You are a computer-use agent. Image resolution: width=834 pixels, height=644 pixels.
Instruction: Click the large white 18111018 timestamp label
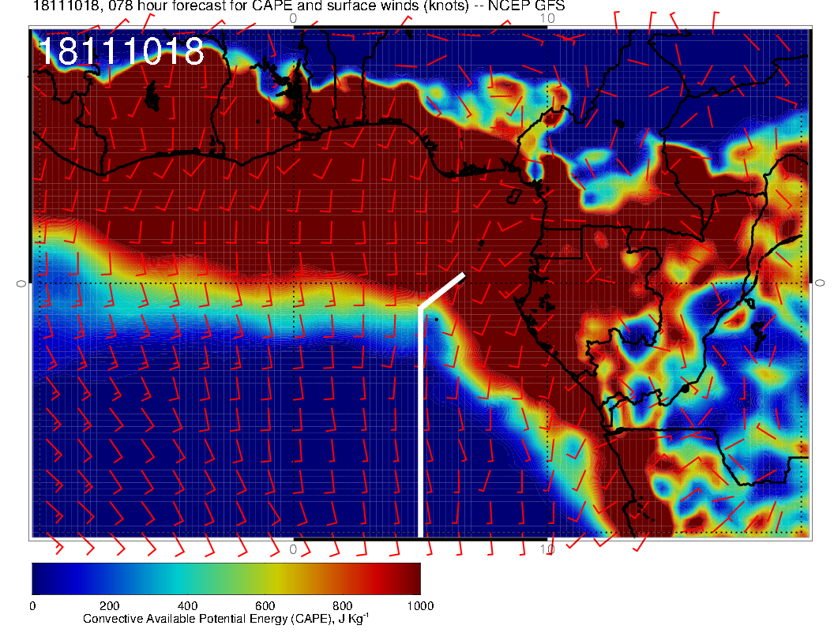121,52
